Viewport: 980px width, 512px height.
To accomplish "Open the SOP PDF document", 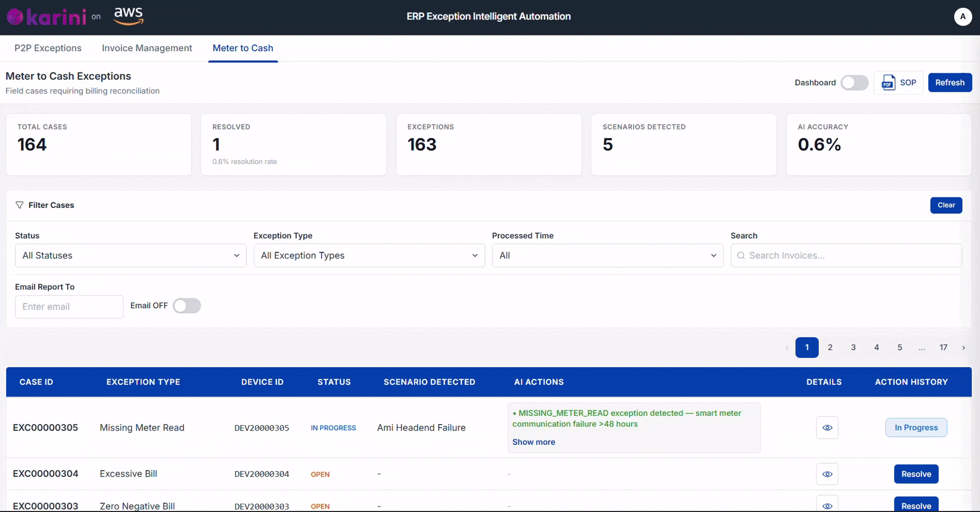I will click(899, 82).
